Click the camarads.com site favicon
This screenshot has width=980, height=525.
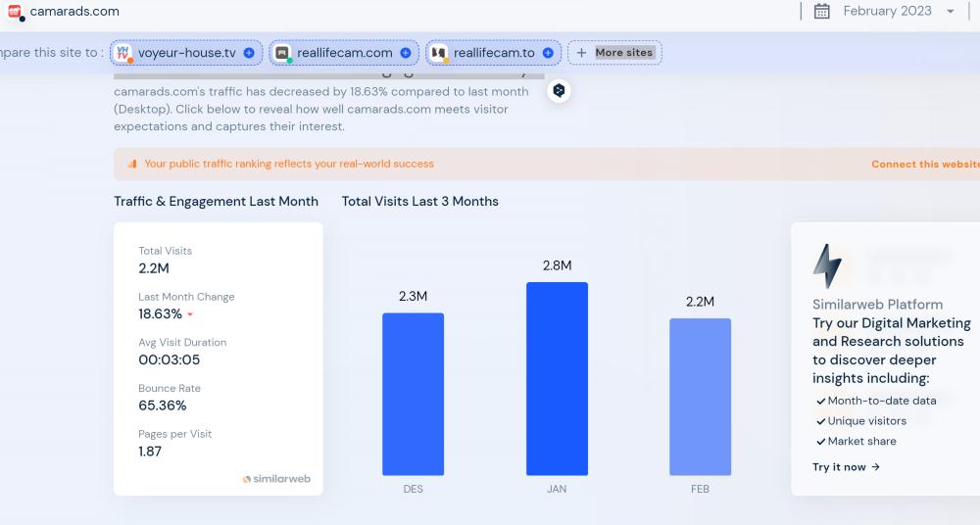tap(15, 12)
